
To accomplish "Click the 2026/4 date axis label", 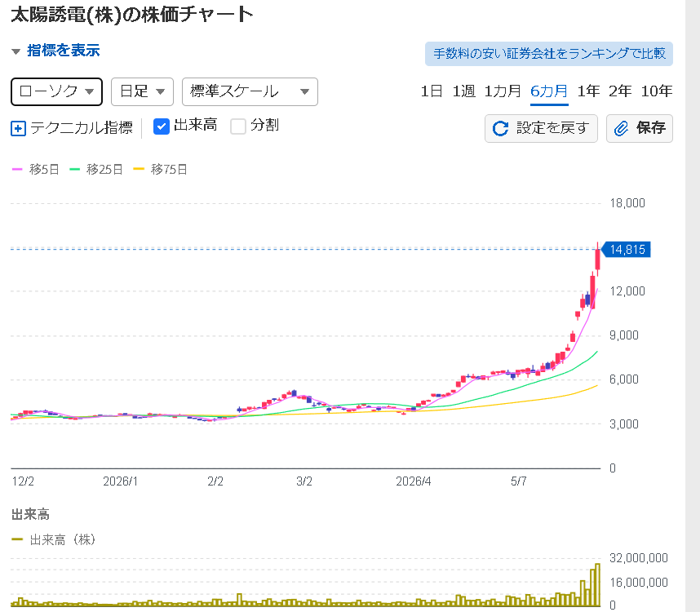I will [x=414, y=481].
